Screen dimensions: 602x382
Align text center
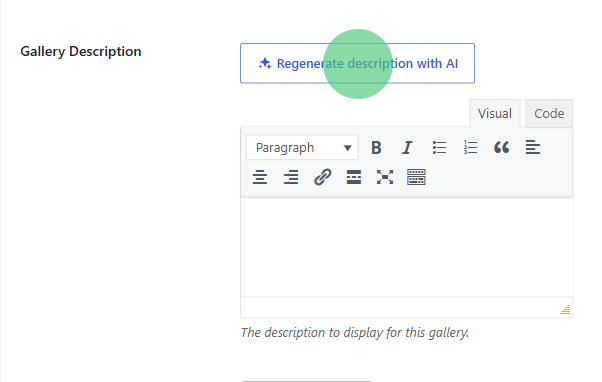260,177
